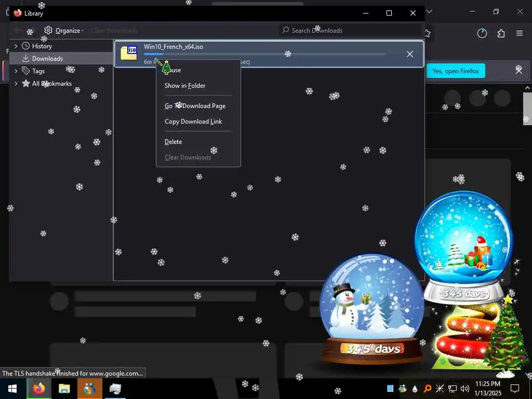Choose Copy Download Link
Viewport: 532px width, 399px height.
point(198,122)
